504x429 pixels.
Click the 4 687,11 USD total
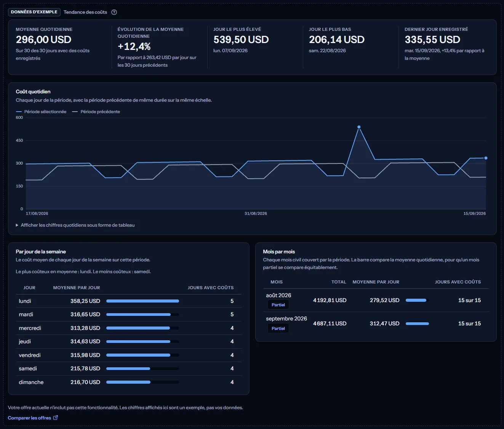coord(330,323)
